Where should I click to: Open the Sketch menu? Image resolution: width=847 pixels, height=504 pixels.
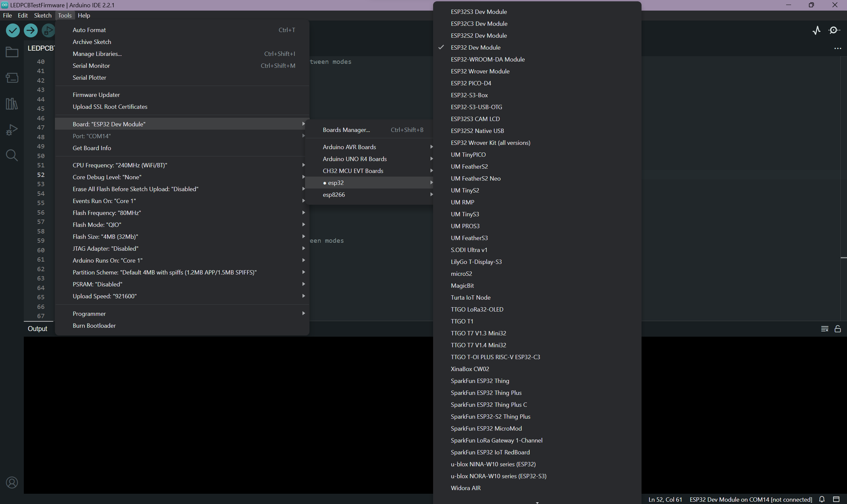coord(43,15)
